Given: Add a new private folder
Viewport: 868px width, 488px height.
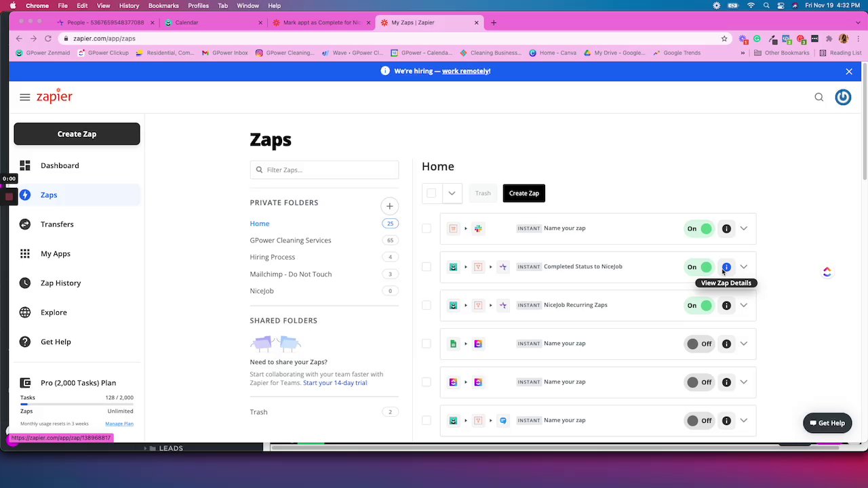Looking at the screenshot, I should pyautogui.click(x=390, y=206).
